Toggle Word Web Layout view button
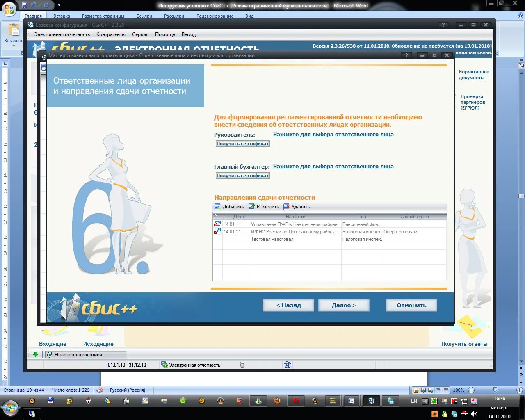The width and height of the screenshot is (525, 420). 431,390
